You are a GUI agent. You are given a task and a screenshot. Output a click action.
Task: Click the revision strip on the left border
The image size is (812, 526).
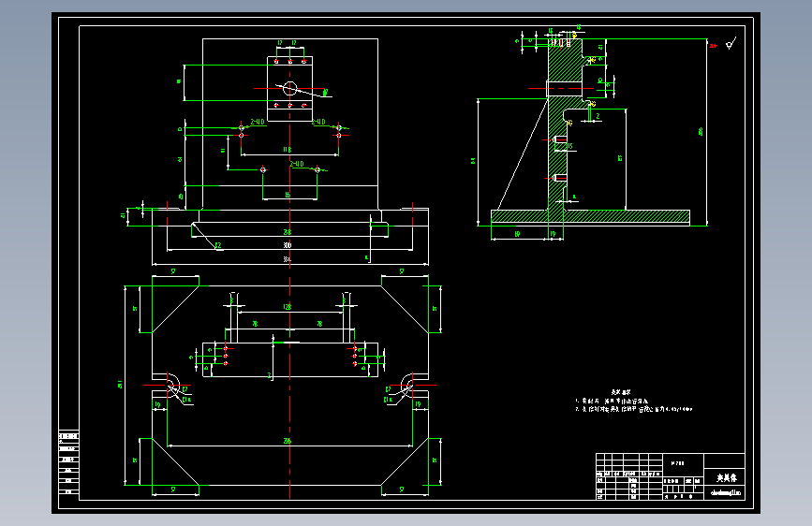click(x=68, y=463)
